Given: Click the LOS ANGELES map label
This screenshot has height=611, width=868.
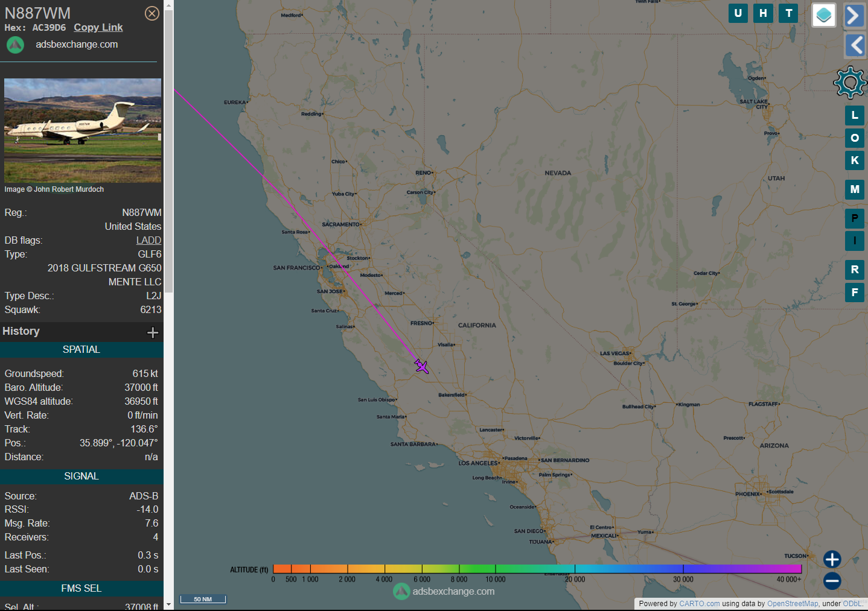Looking at the screenshot, I should pos(478,463).
